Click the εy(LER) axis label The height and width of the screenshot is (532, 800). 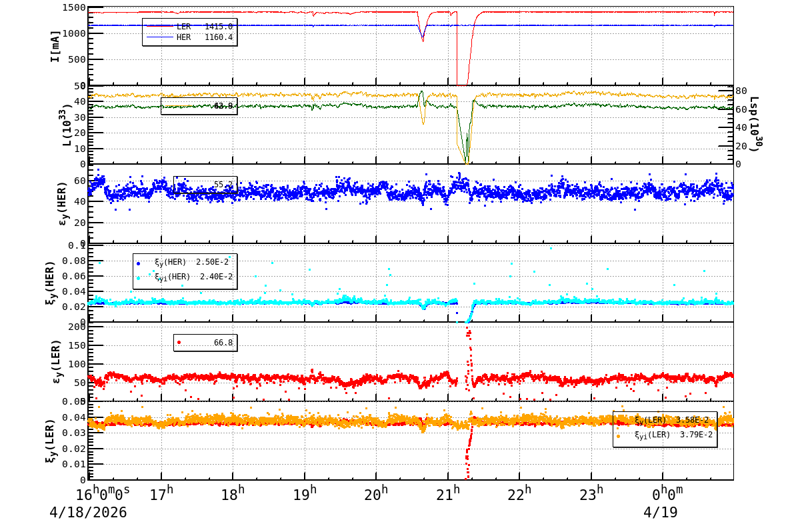56,361
